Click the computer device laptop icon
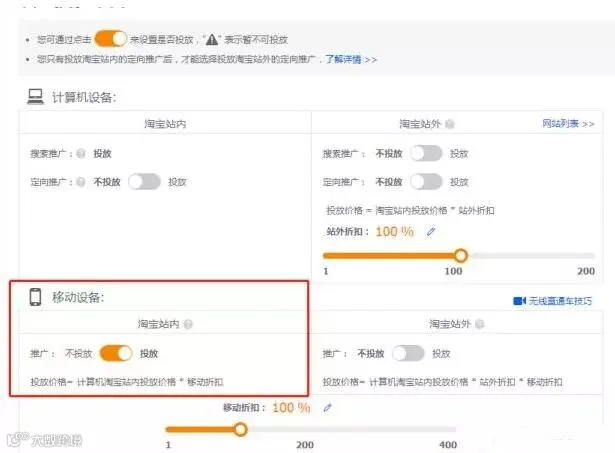The image size is (615, 453). point(35,96)
